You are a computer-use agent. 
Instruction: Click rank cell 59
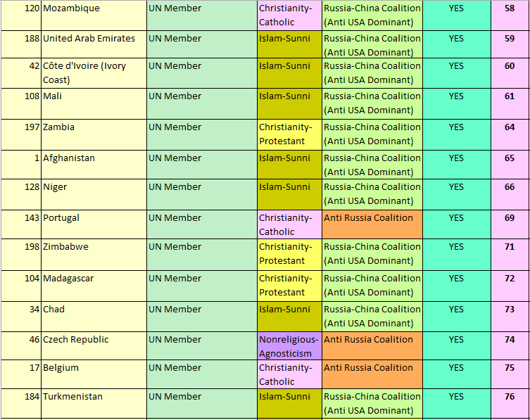coord(510,44)
